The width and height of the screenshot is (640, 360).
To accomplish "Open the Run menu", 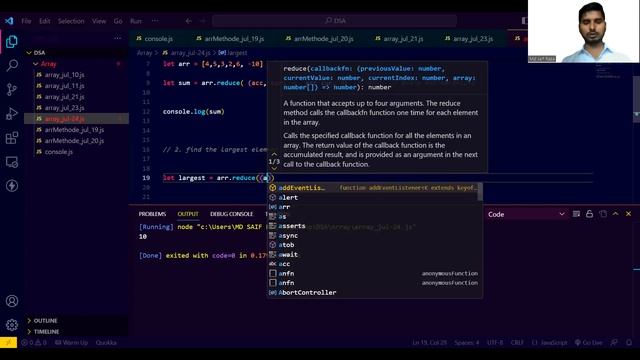I will 136,21.
